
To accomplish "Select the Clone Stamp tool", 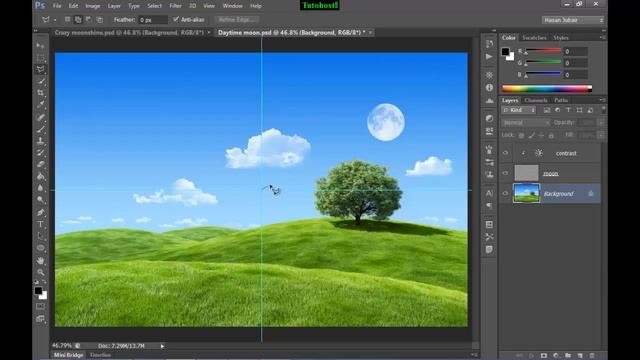I will point(40,141).
